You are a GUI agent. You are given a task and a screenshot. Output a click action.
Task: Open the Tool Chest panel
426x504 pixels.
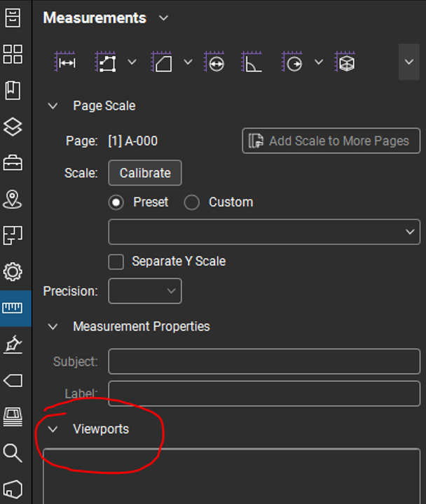click(13, 163)
